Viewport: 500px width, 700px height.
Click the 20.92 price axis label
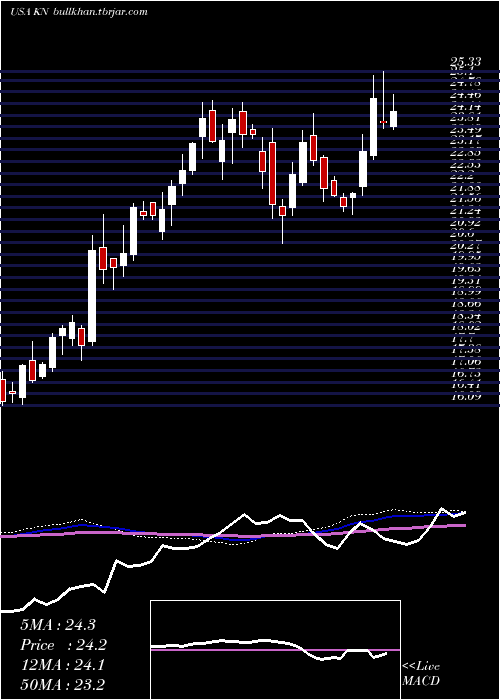(x=465, y=222)
